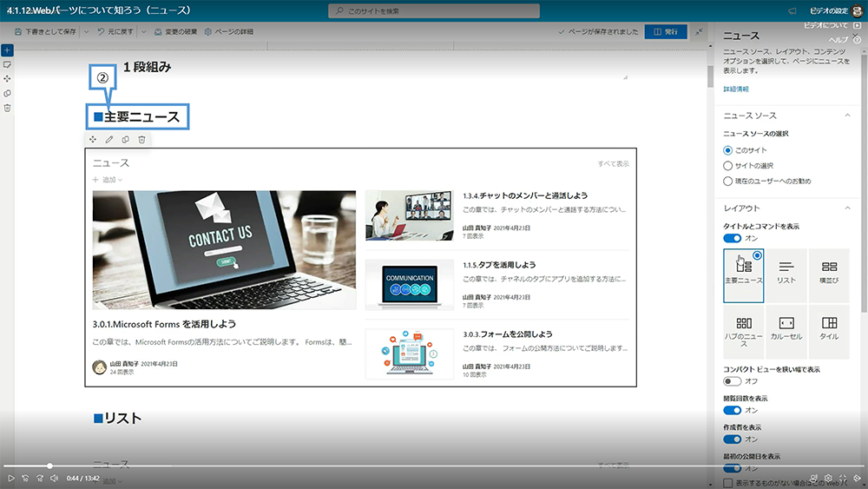Viewport: 868px width, 489px height.
Task: Click the edit web part pencil icon
Action: [109, 140]
